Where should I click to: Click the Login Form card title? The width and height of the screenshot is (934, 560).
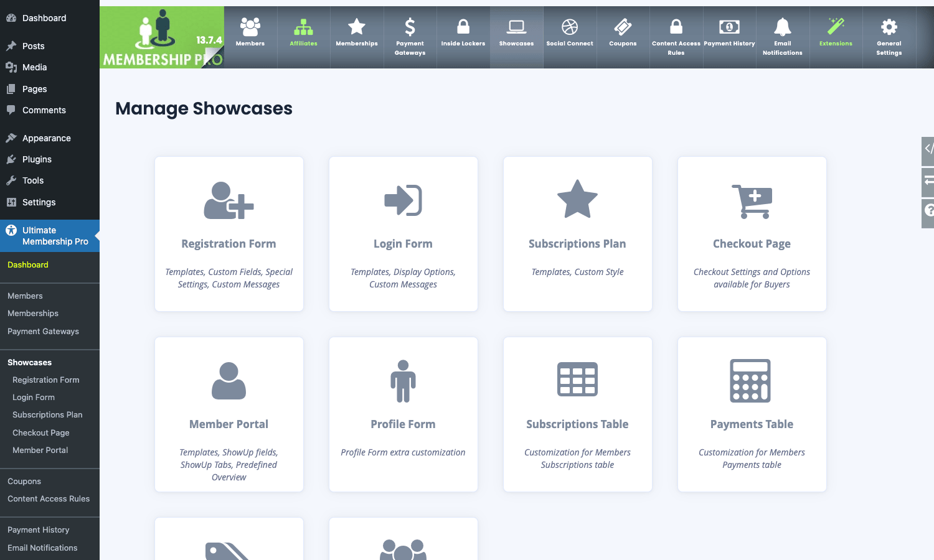coord(403,244)
